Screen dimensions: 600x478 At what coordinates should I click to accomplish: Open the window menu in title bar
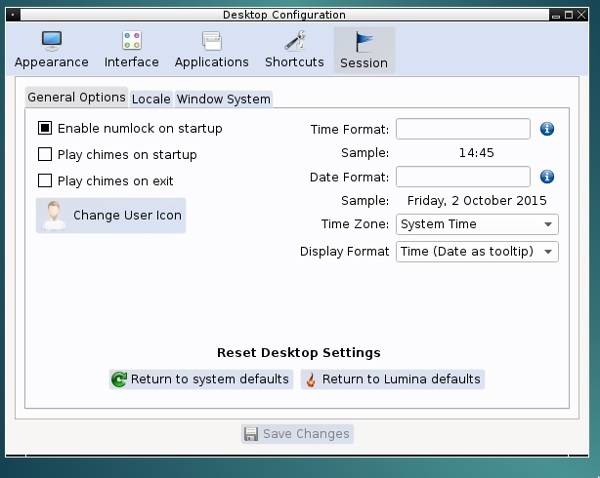tap(11, 15)
